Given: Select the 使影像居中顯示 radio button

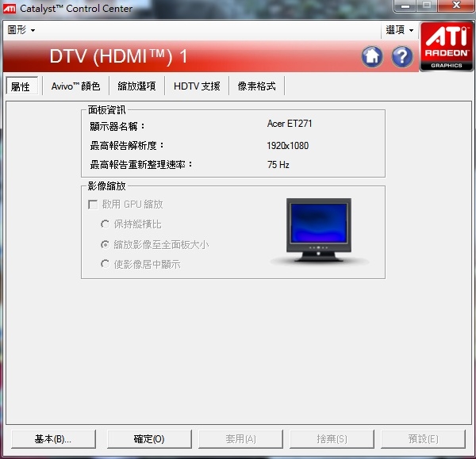Looking at the screenshot, I should point(105,264).
